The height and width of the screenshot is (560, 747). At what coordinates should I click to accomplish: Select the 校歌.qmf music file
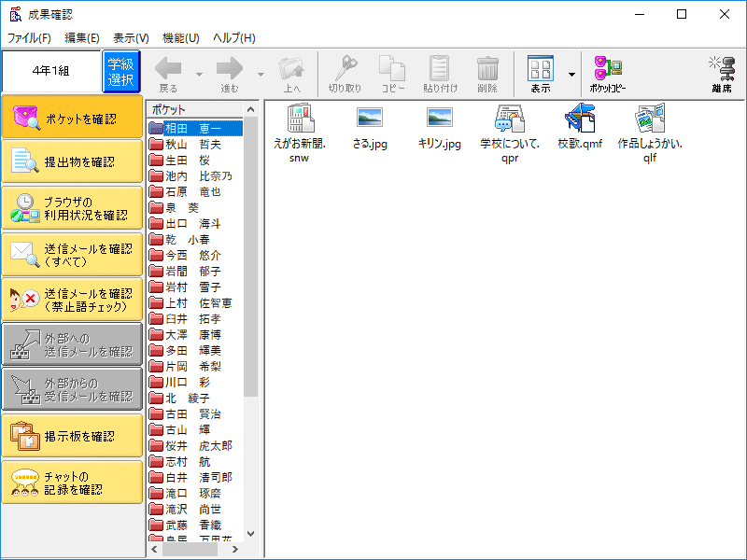click(x=580, y=118)
